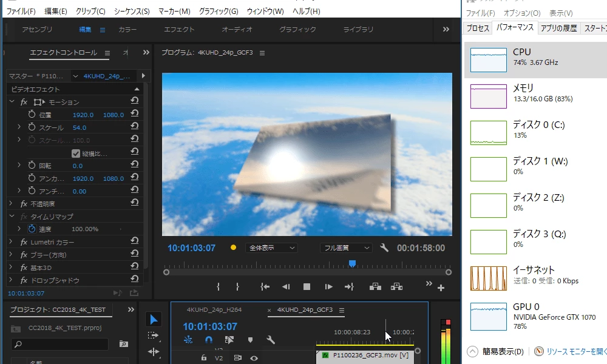The height and width of the screenshot is (364, 607).
Task: Open Task Manager プロセス tab
Action: click(x=478, y=28)
